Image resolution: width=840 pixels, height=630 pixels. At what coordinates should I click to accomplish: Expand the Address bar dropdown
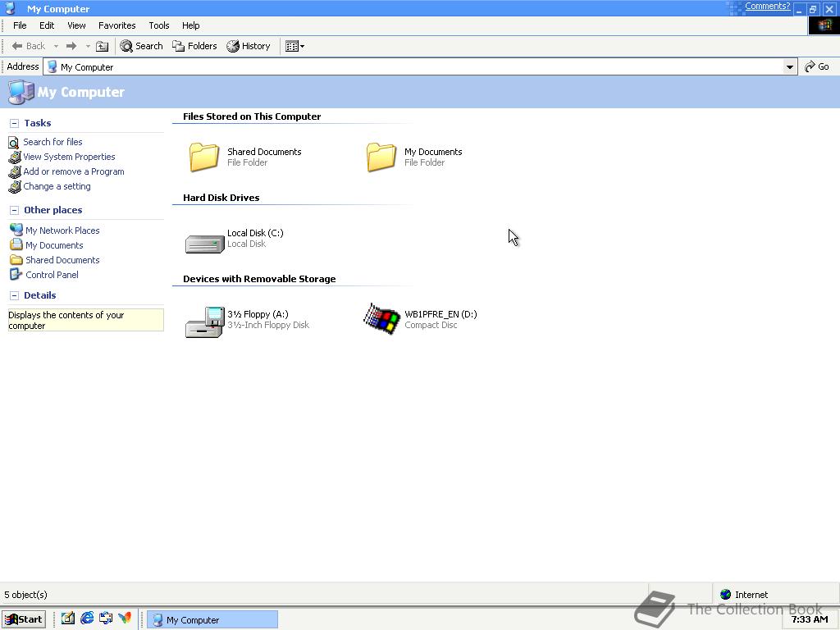[x=790, y=67]
